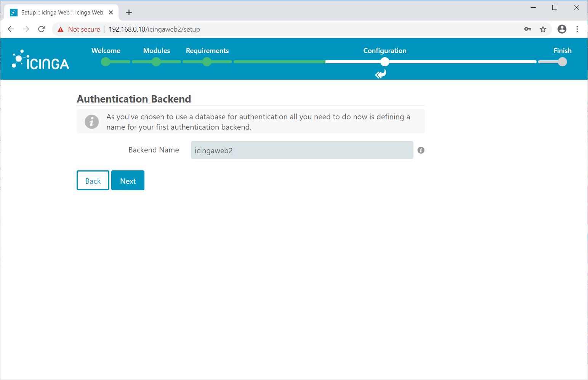This screenshot has height=380, width=588.
Task: Click the Icinga logo in header
Action: [x=40, y=60]
